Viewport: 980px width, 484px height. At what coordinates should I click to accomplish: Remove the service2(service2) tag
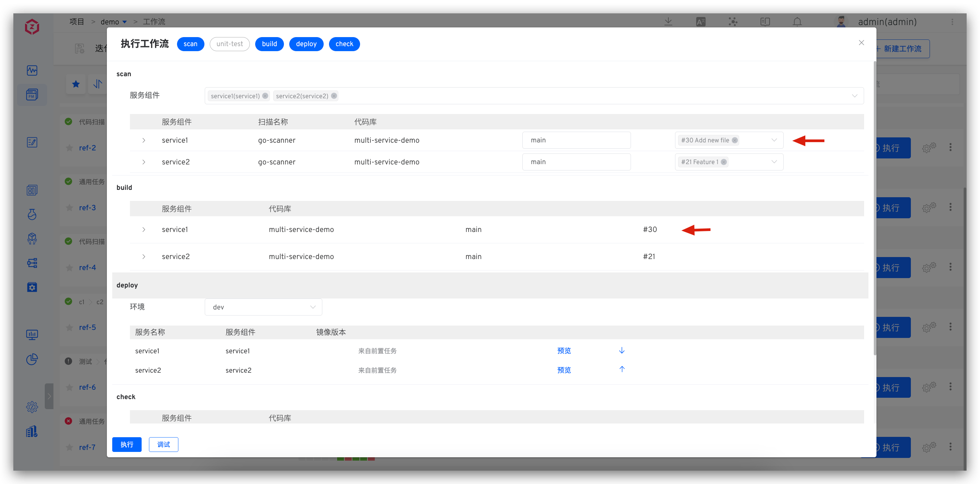point(334,96)
